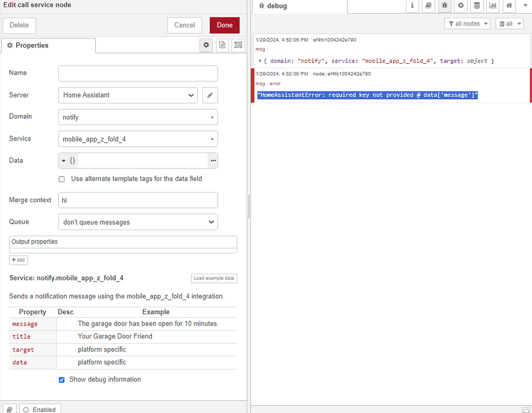Viewport: 532px width, 413px height.
Task: Open Server dropdown Home Assistant
Action: pos(128,95)
